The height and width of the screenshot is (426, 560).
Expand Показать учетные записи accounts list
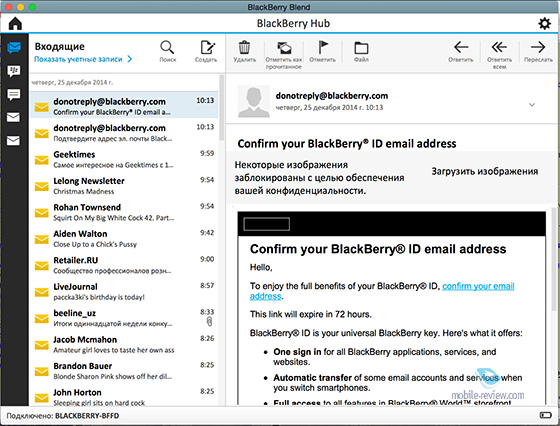[x=83, y=59]
